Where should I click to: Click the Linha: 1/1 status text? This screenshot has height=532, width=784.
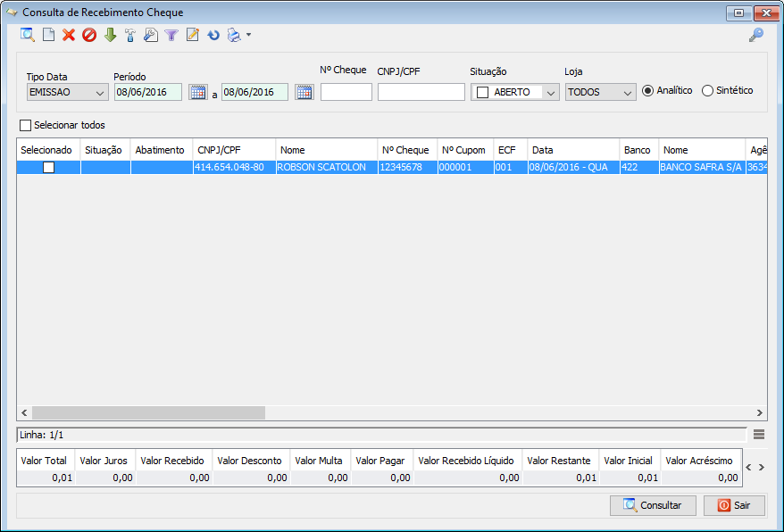[42, 435]
